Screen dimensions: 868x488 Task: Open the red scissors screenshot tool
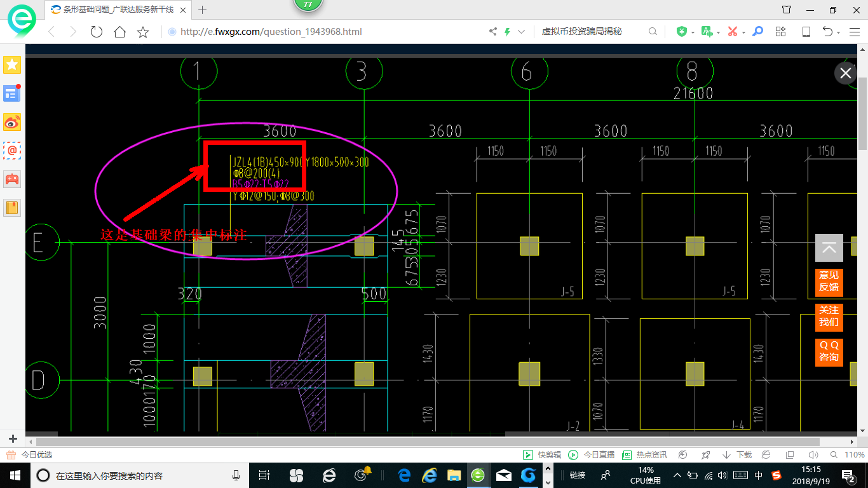point(733,32)
